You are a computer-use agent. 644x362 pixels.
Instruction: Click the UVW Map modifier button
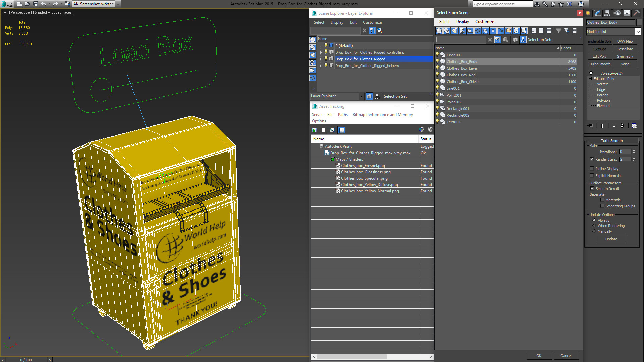coord(625,41)
